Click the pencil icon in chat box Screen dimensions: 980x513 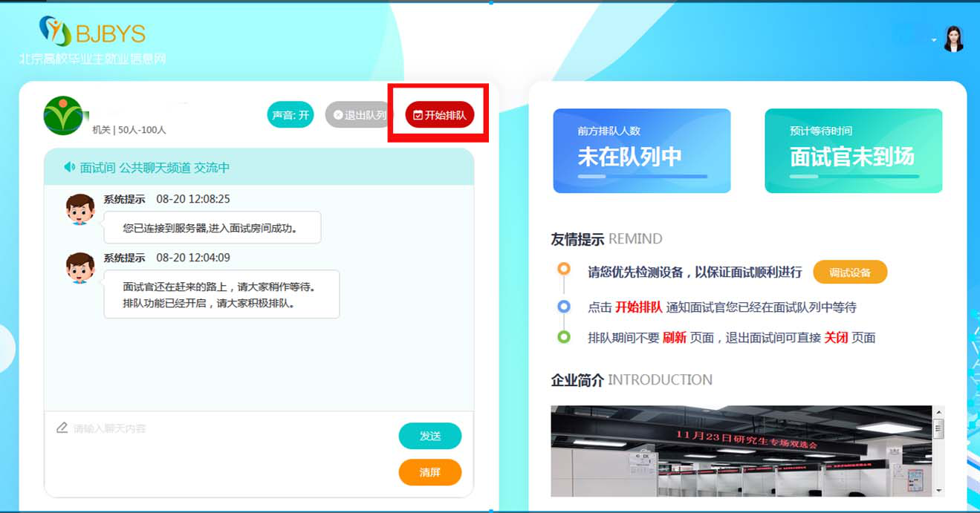(x=62, y=428)
